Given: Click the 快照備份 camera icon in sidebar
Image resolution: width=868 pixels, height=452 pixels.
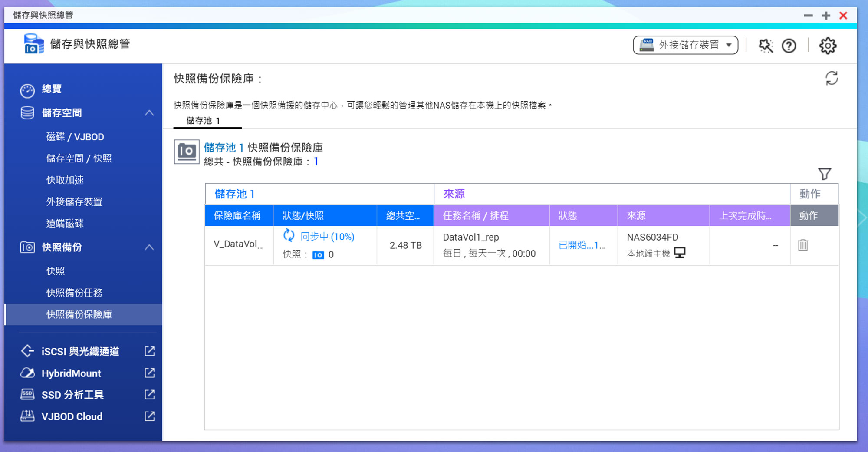Looking at the screenshot, I should point(27,247).
